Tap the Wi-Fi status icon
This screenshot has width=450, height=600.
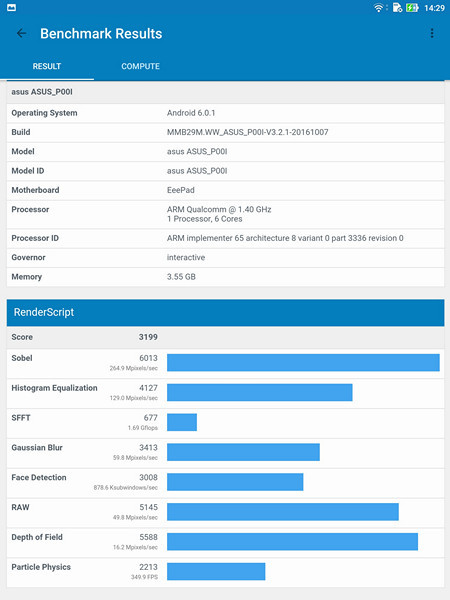pyautogui.click(x=379, y=8)
